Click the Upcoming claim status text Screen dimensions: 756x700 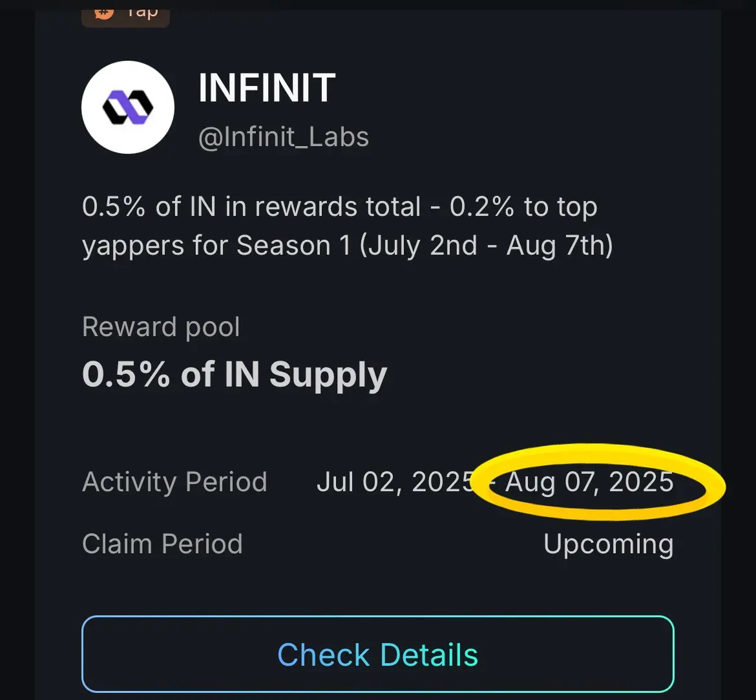pos(609,544)
